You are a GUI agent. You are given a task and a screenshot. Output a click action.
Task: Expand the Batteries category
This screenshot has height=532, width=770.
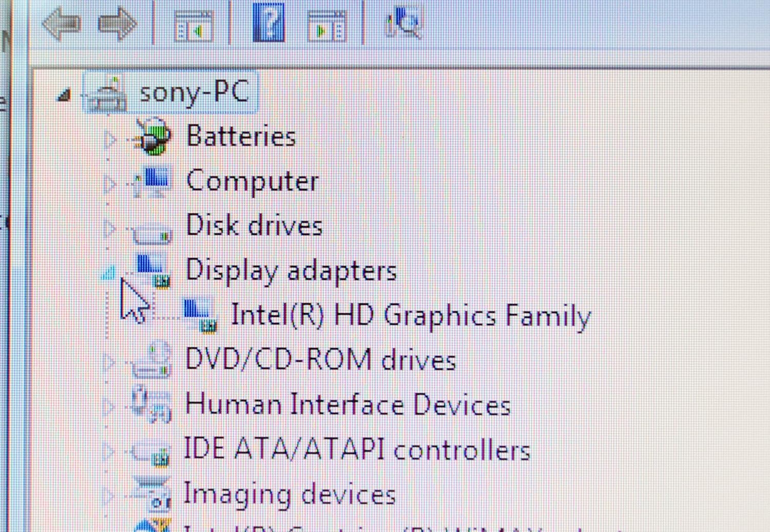coord(109,138)
